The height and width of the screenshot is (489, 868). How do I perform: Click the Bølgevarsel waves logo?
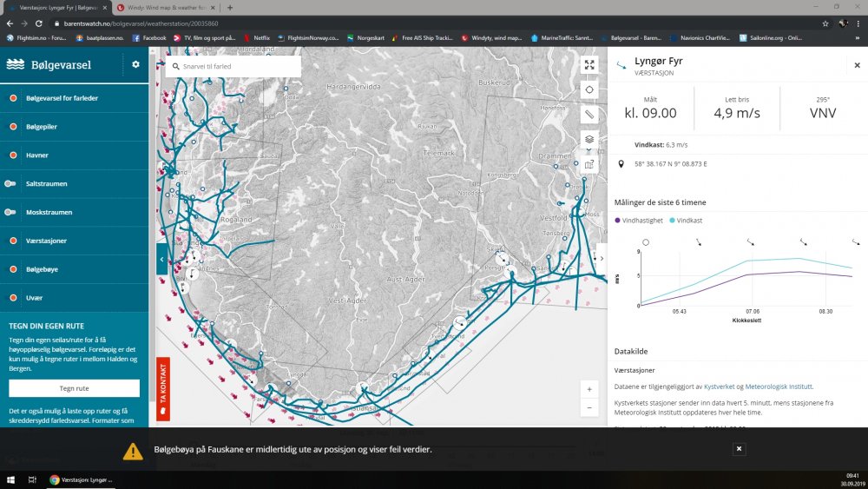pos(16,64)
